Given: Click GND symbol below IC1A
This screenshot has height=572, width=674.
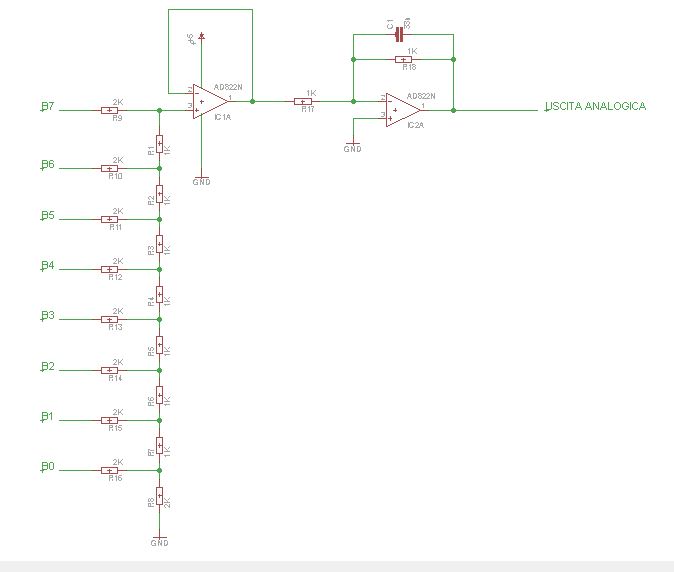Looking at the screenshot, I should pos(202,180).
